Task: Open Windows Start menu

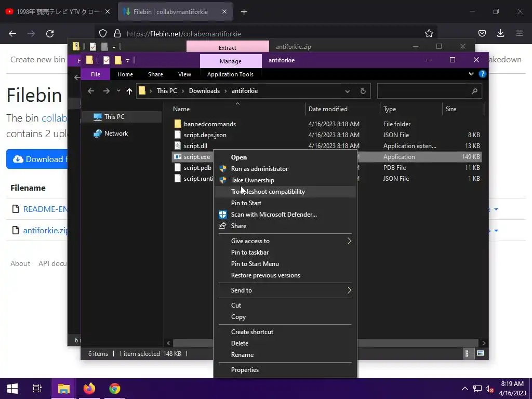Action: [x=12, y=389]
